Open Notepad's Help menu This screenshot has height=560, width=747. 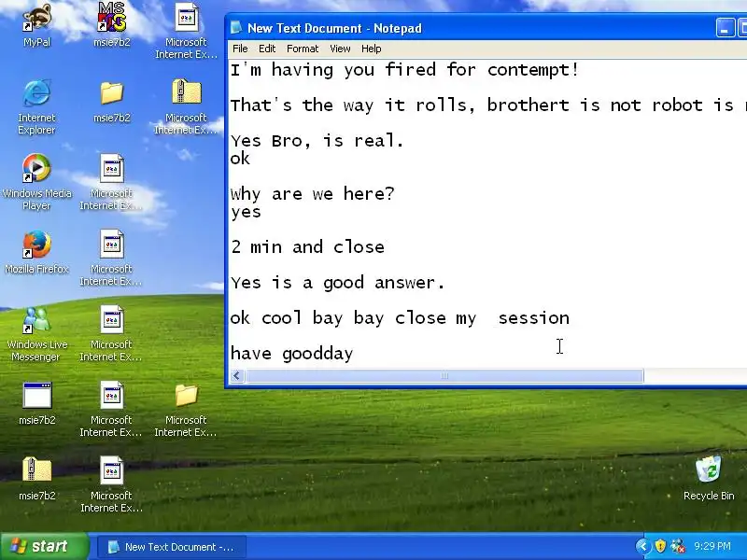pyautogui.click(x=371, y=49)
